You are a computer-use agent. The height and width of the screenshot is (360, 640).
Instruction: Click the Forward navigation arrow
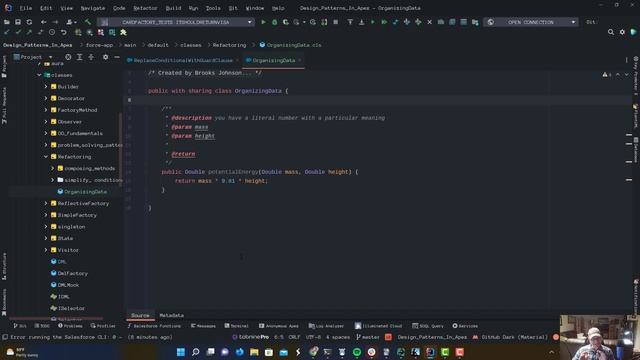point(55,22)
